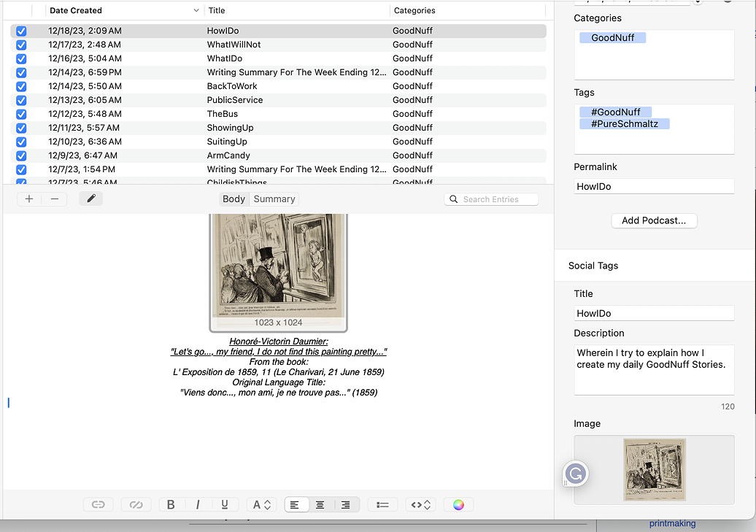Click the insert link icon
756x532 pixels.
tap(99, 504)
